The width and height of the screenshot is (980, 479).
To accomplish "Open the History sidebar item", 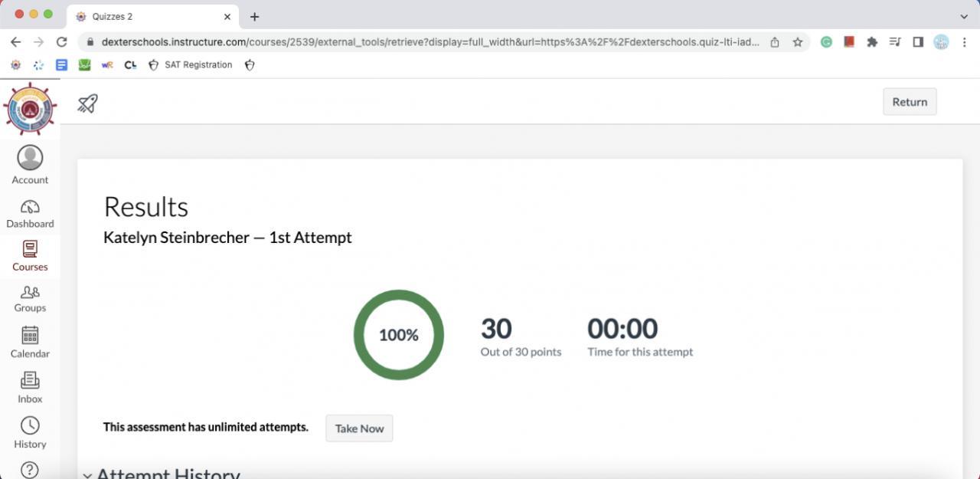I will coord(30,432).
